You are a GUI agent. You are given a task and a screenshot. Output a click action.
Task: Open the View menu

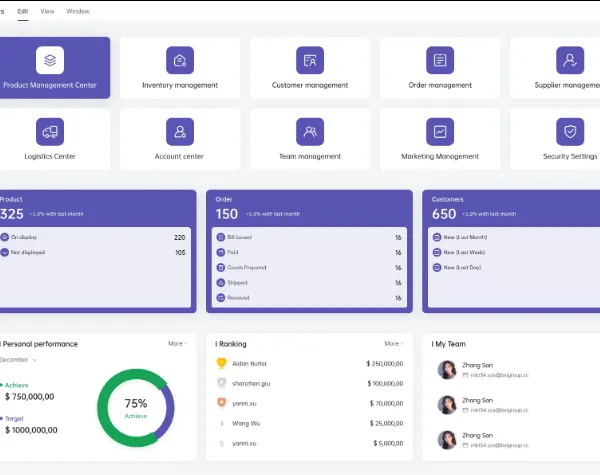coord(47,11)
